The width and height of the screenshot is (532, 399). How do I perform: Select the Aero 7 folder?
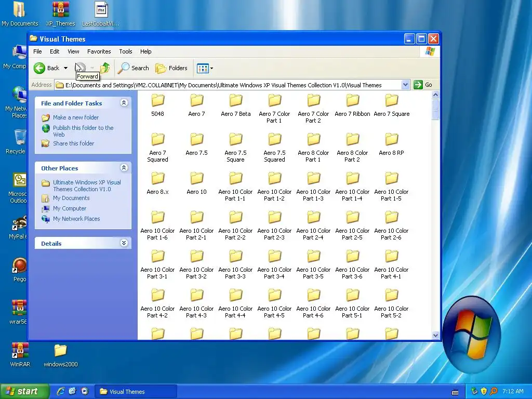click(x=196, y=105)
